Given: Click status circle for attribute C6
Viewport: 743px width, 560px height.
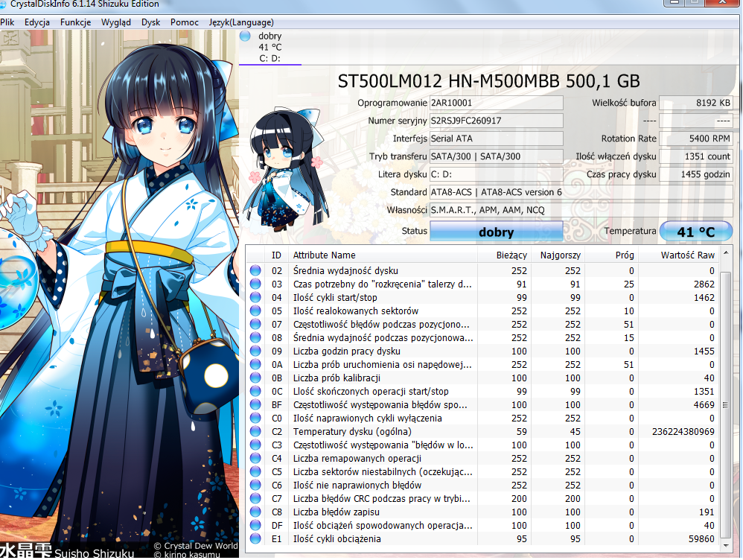Looking at the screenshot, I should pyautogui.click(x=255, y=485).
